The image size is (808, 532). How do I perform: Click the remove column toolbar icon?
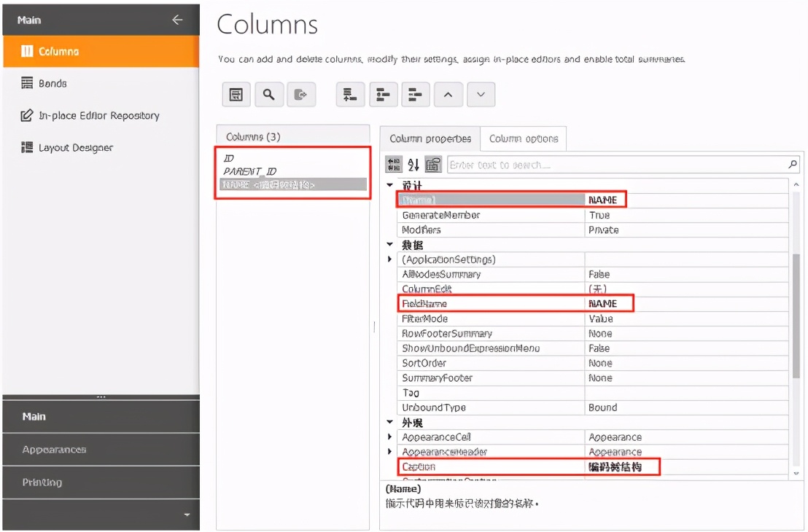416,94
